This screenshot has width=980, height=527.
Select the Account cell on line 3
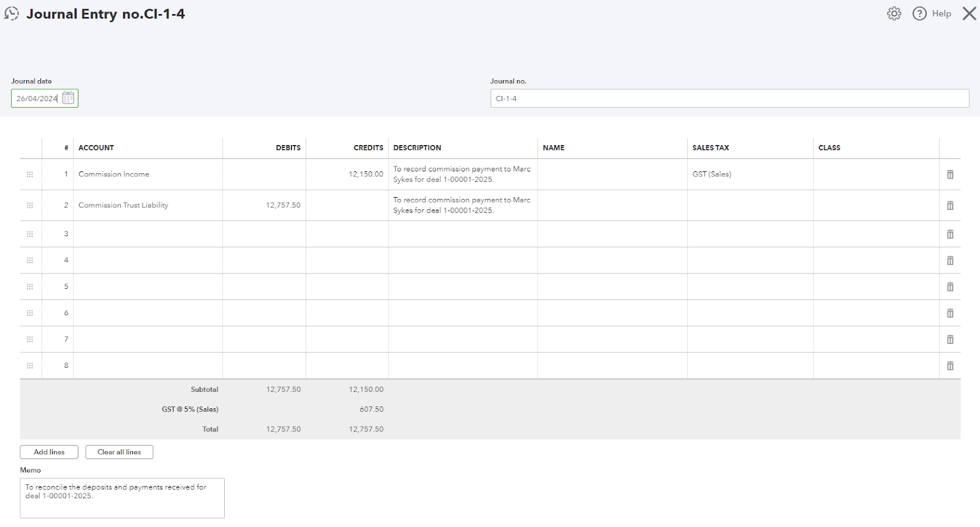click(148, 234)
